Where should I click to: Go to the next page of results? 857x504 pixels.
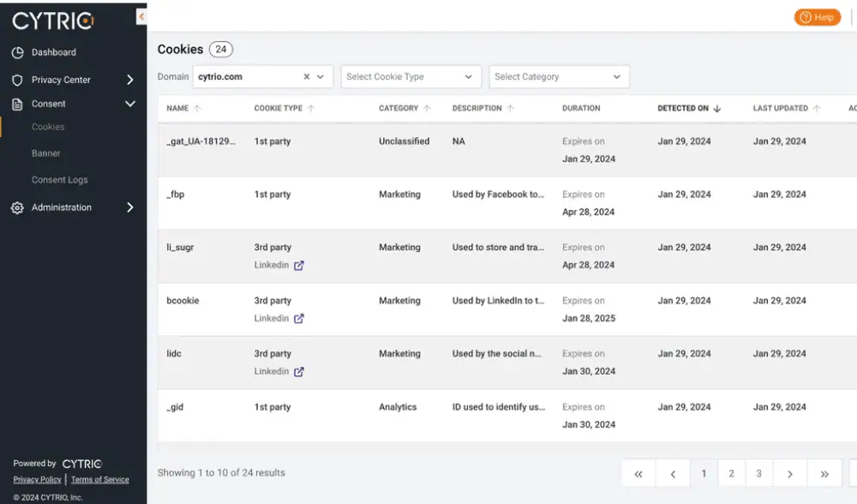tap(789, 474)
